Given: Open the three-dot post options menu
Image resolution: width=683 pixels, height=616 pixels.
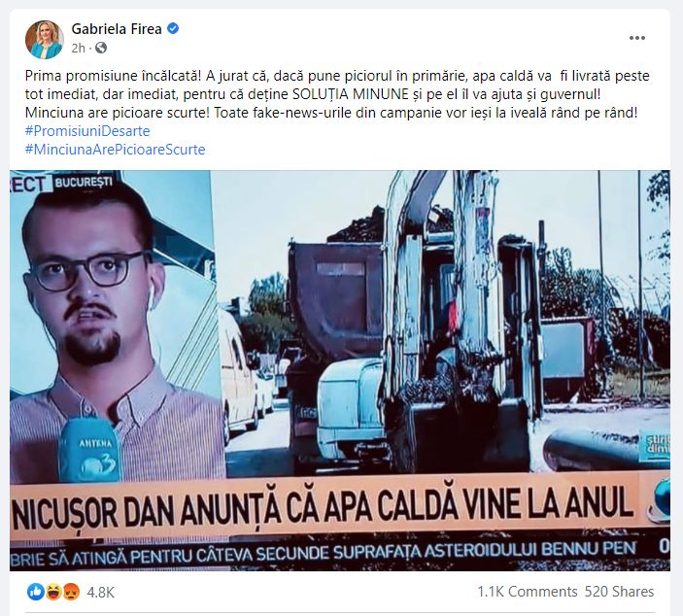Looking at the screenshot, I should point(636,38).
